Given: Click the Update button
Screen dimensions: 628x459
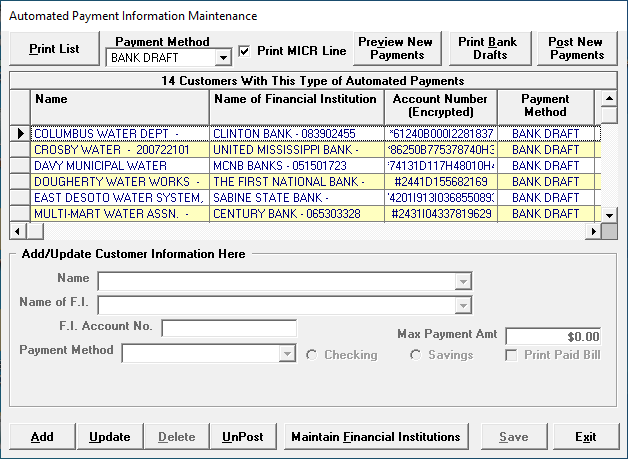Looking at the screenshot, I should click(110, 437).
